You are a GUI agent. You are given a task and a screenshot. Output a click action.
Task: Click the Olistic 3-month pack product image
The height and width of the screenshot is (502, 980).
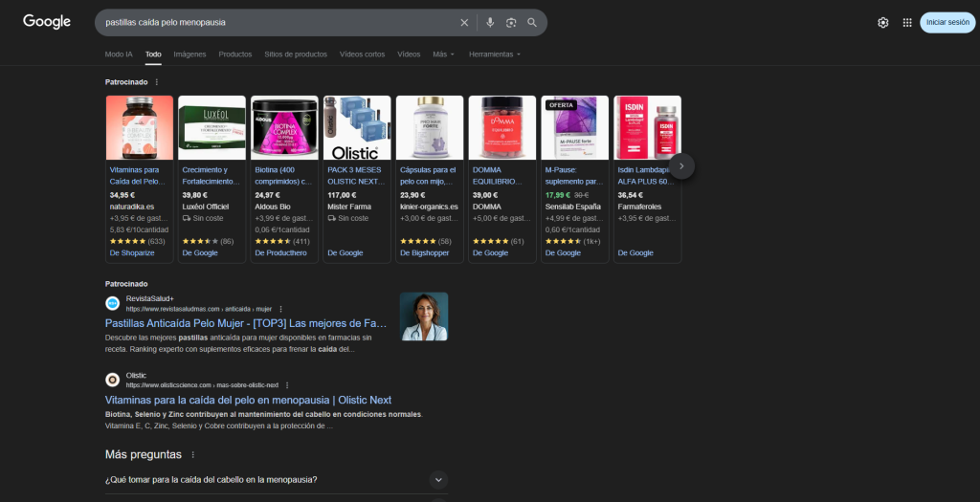point(357,127)
